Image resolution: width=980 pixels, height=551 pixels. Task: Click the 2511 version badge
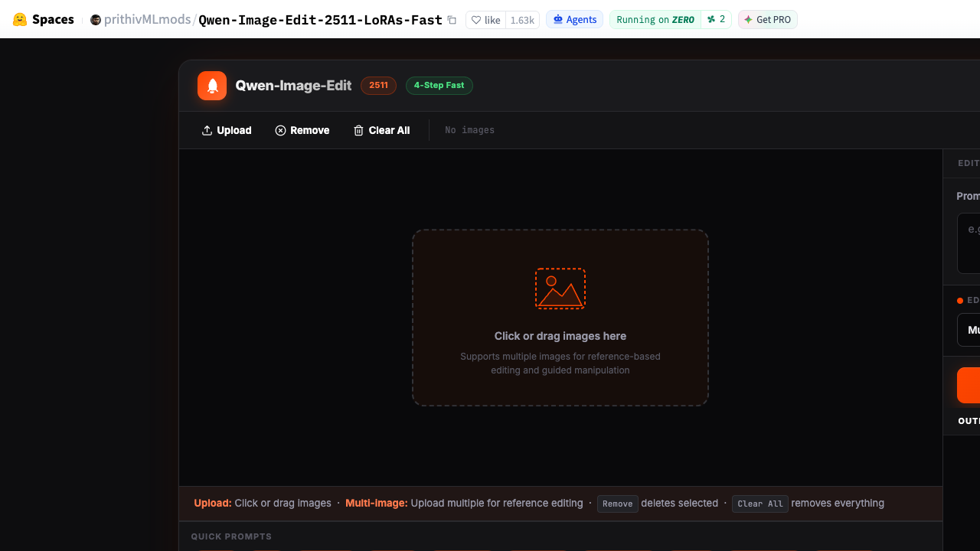(x=378, y=86)
